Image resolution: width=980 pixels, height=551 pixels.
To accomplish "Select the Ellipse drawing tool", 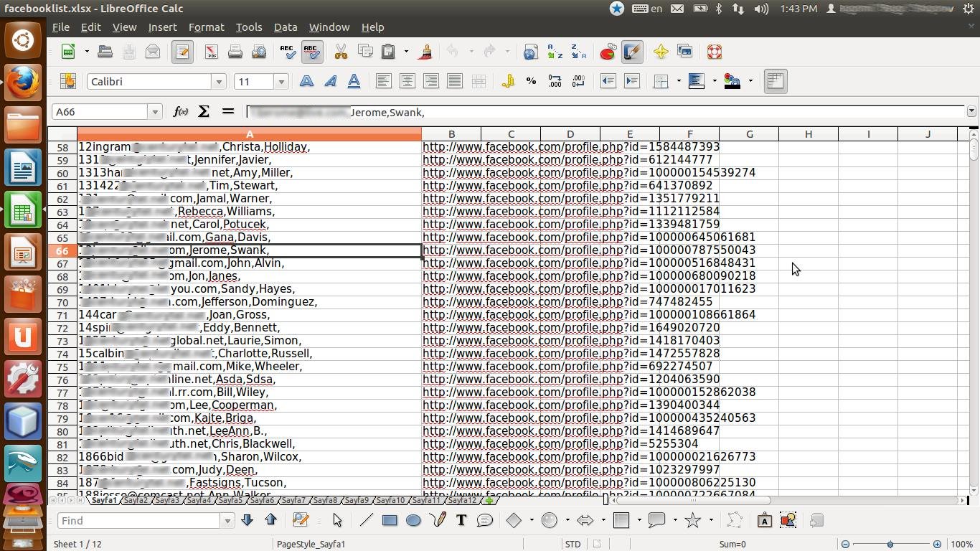I will click(x=413, y=521).
